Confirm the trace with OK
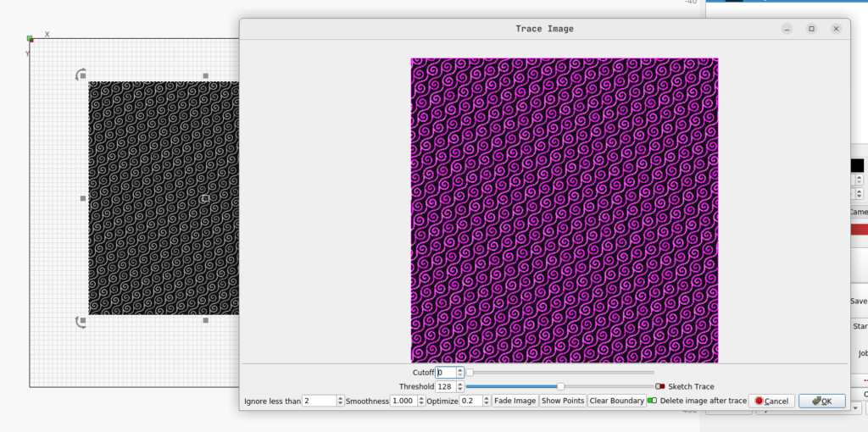 point(821,401)
